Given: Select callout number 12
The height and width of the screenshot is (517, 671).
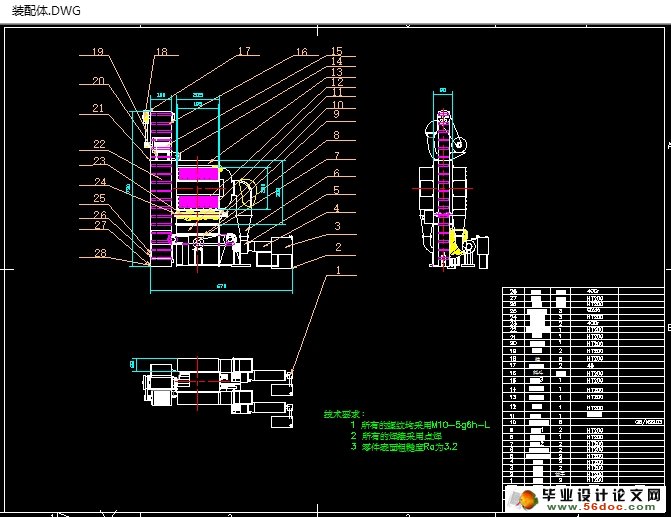Looking at the screenshot, I should pos(337,82).
